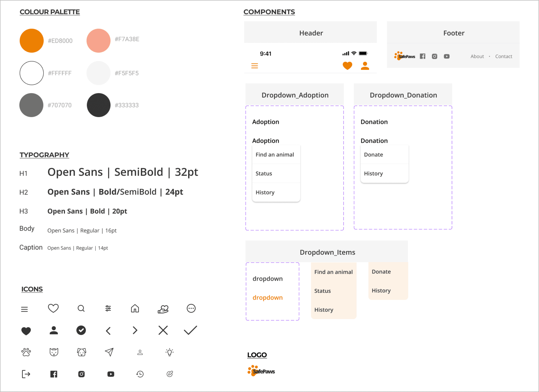The image size is (539, 392).
Task: Click the Facebook icon in the Icons section
Action: click(54, 374)
